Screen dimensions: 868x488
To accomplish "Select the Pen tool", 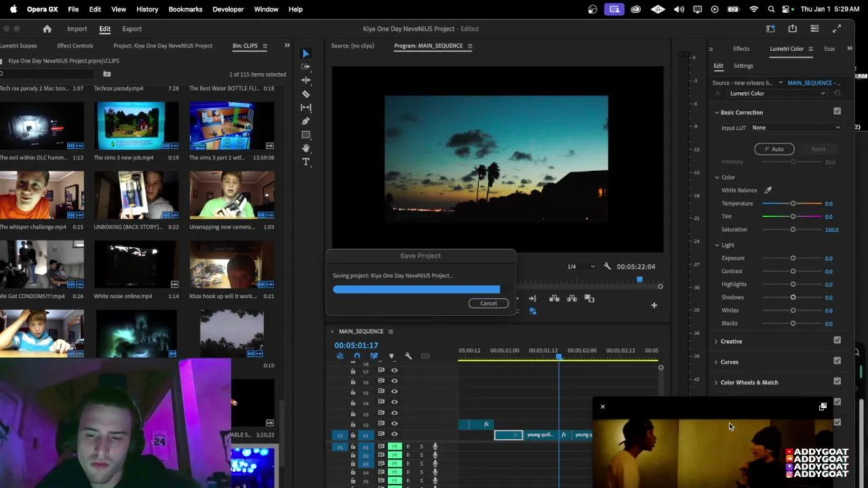I will point(306,121).
